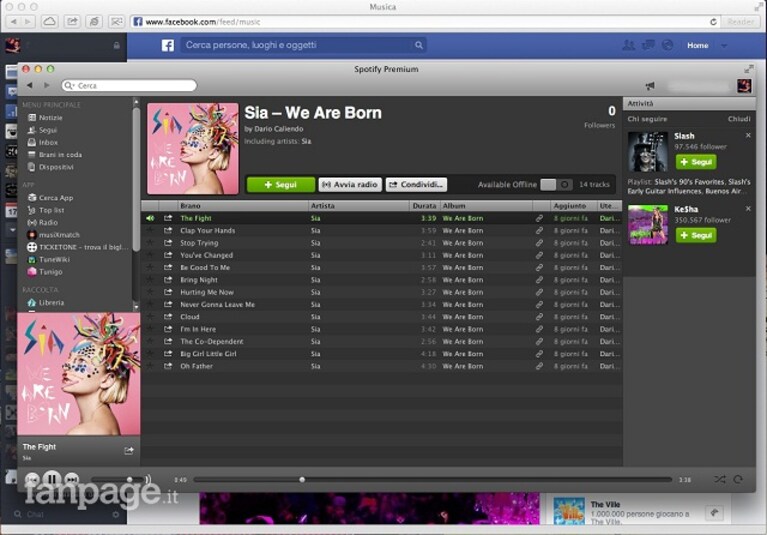Click the large We Are Born album cover
Image resolution: width=767 pixels, height=535 pixels.
pyautogui.click(x=79, y=374)
